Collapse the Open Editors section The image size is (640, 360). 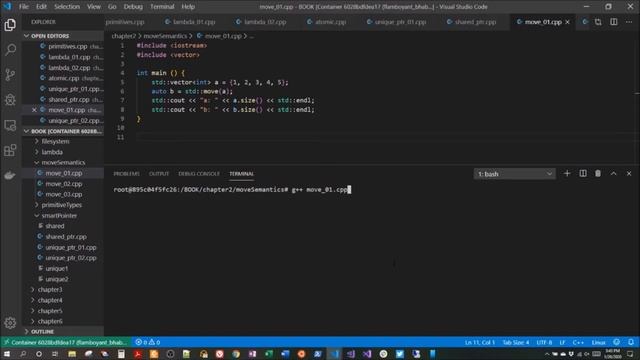63,36
